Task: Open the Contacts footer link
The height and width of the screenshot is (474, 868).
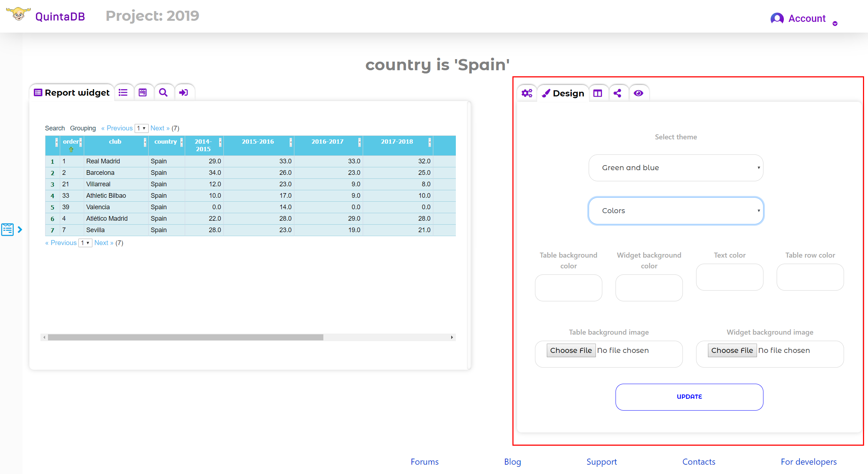Action: point(699,462)
